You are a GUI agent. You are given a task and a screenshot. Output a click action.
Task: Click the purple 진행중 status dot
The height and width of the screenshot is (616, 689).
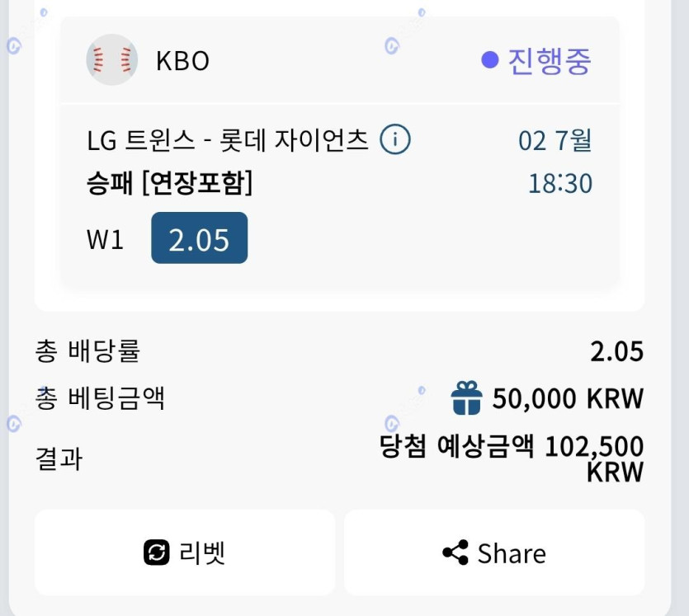pyautogui.click(x=490, y=60)
